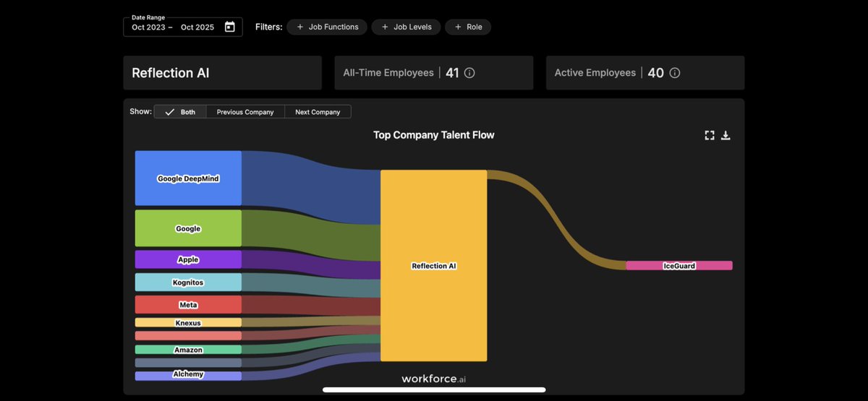Click the Date Range field
The image size is (868, 401).
(x=183, y=27)
